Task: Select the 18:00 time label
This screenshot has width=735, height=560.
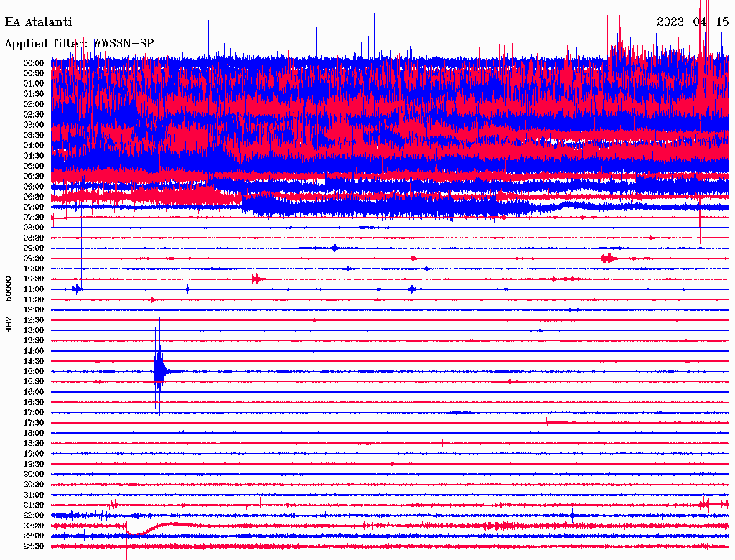Action: click(x=34, y=434)
